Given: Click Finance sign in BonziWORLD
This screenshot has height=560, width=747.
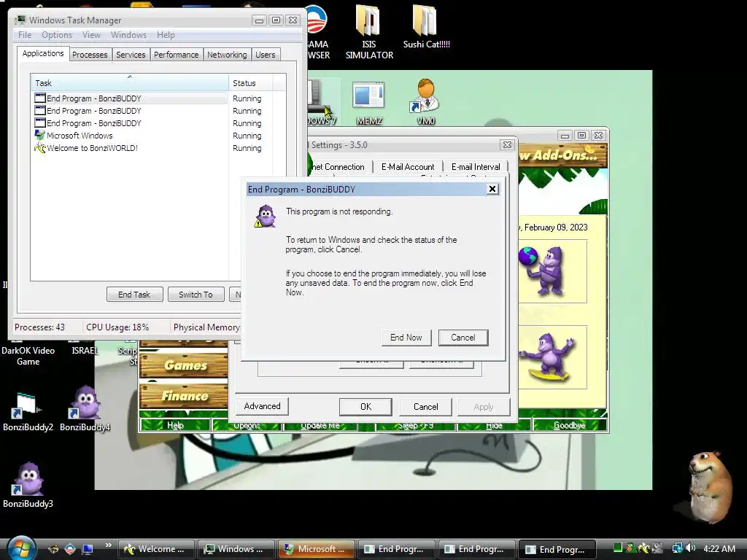Looking at the screenshot, I should tap(184, 396).
